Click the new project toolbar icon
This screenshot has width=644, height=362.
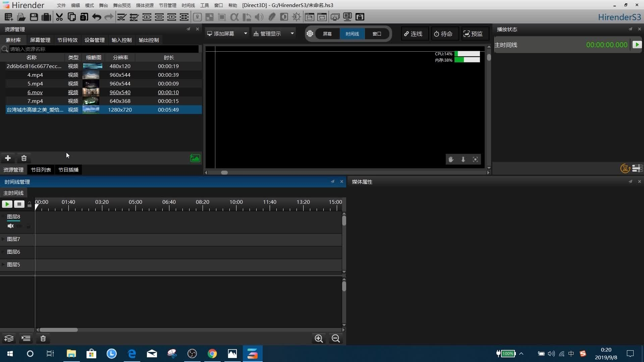pyautogui.click(x=9, y=17)
